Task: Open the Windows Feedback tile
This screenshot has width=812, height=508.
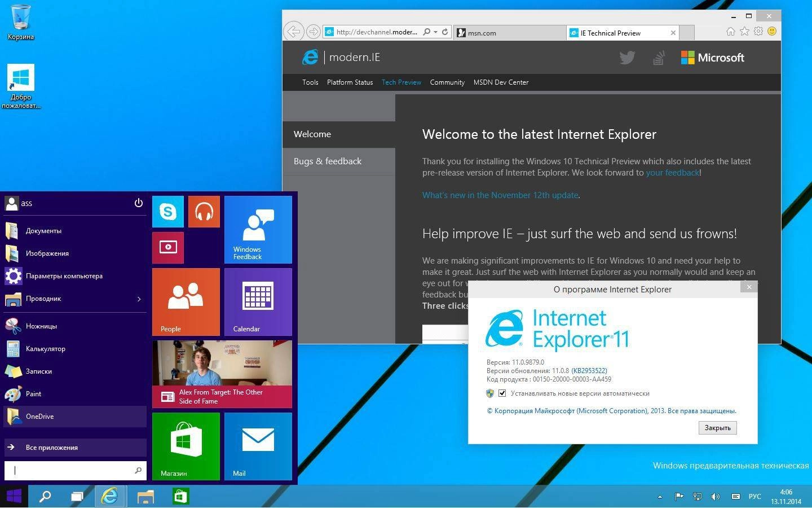Action: pyautogui.click(x=258, y=230)
